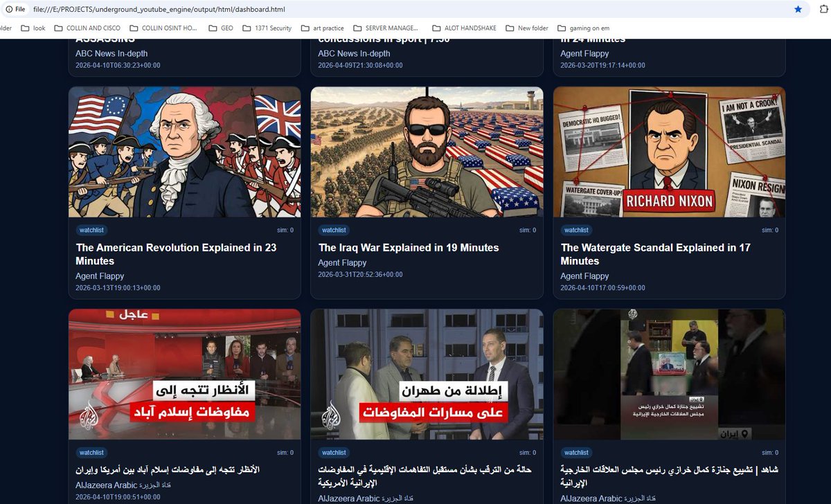Open the 1371 Security bookmark folder

tap(267, 28)
